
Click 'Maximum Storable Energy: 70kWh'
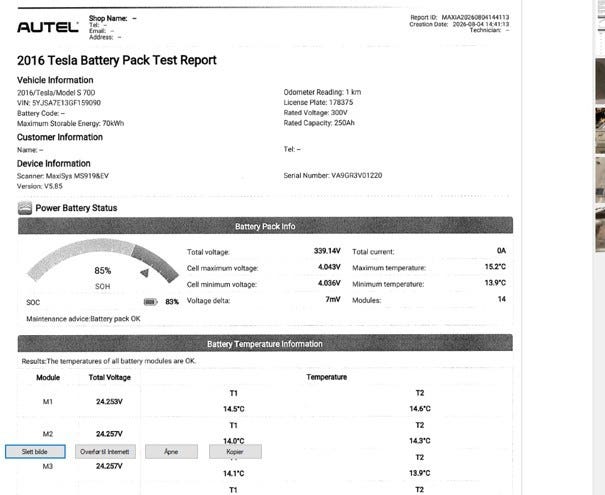click(x=71, y=123)
